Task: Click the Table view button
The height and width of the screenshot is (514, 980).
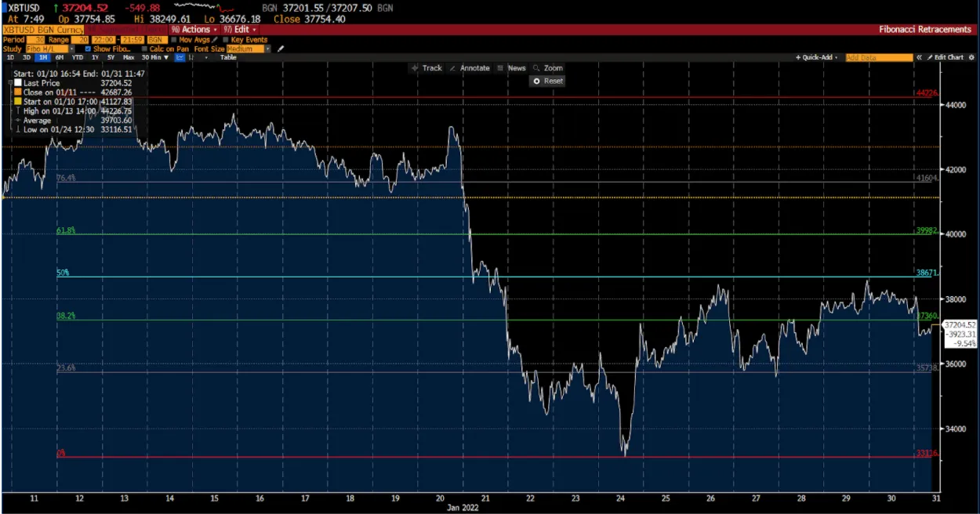Action: (228, 57)
